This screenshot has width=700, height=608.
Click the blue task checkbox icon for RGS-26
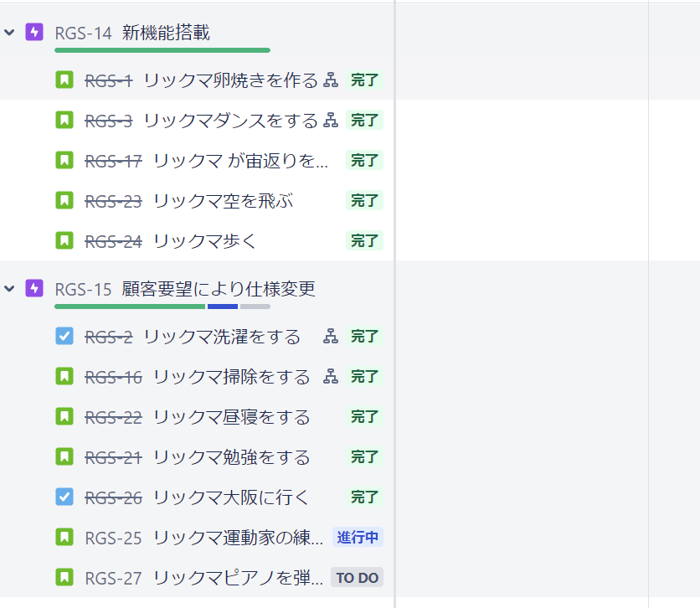64,497
